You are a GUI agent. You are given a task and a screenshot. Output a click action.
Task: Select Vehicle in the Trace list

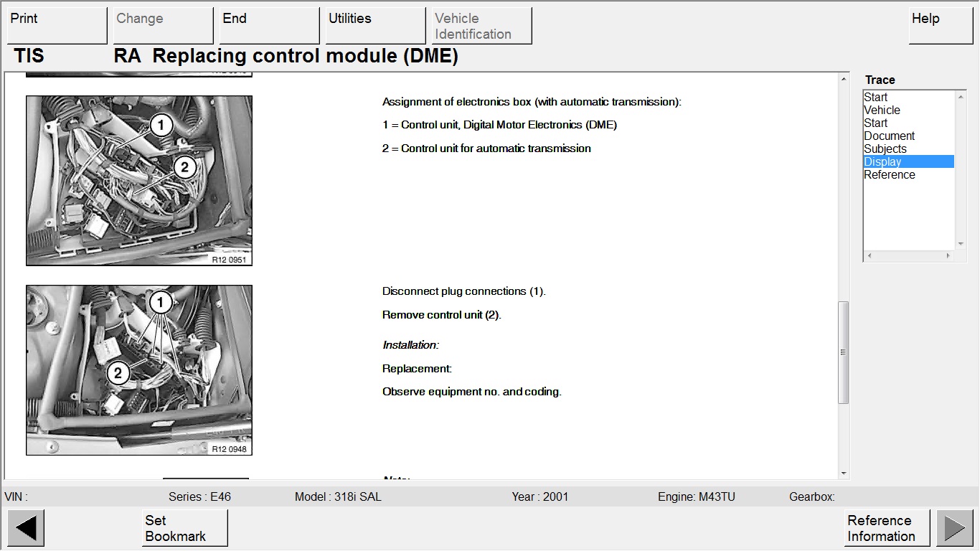click(908, 110)
